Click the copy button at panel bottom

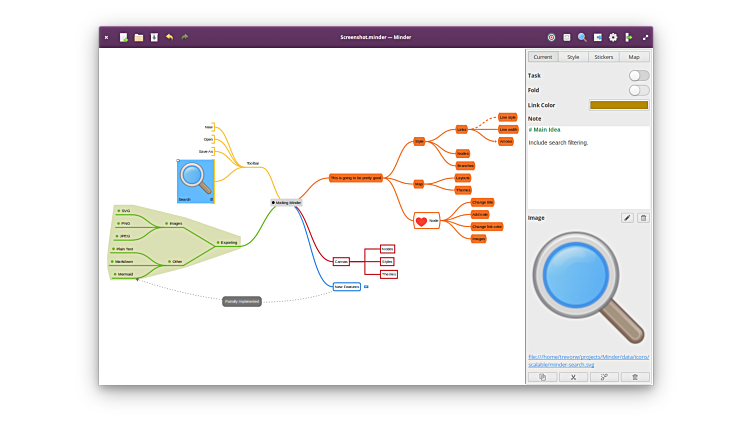tap(542, 377)
